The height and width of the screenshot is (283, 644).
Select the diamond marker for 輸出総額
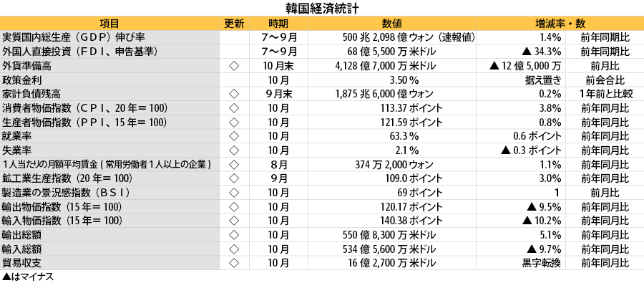(x=234, y=235)
